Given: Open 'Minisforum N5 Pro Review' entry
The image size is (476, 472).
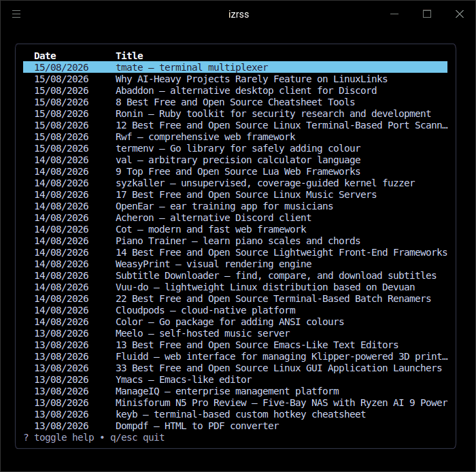Looking at the screenshot, I should [235, 403].
